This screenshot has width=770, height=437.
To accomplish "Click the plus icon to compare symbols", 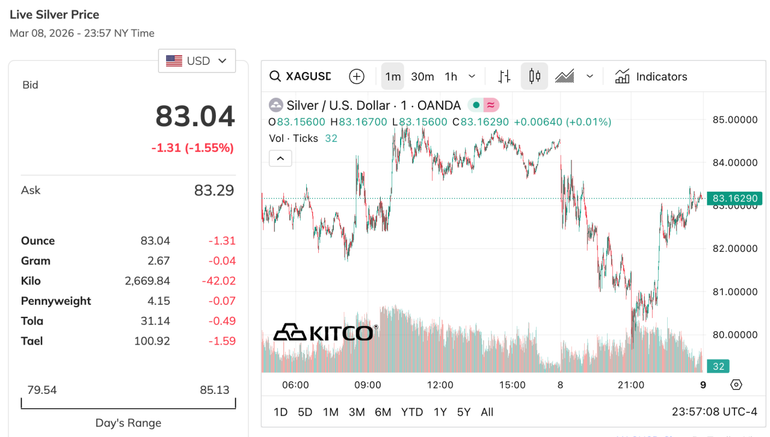I will pyautogui.click(x=356, y=76).
